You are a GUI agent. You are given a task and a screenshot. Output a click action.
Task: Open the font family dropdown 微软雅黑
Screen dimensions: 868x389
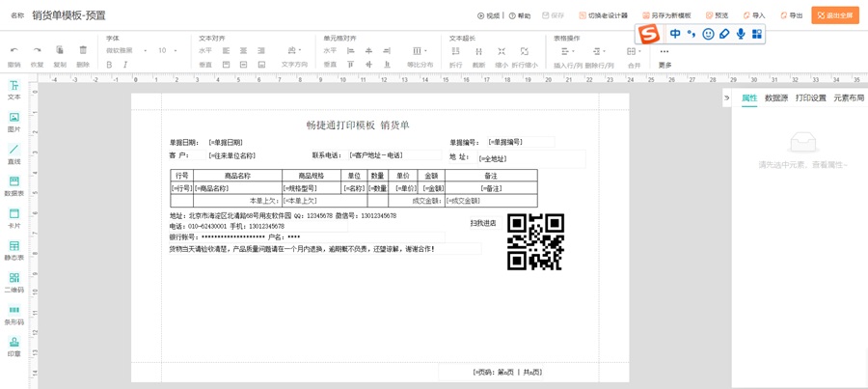coord(126,50)
